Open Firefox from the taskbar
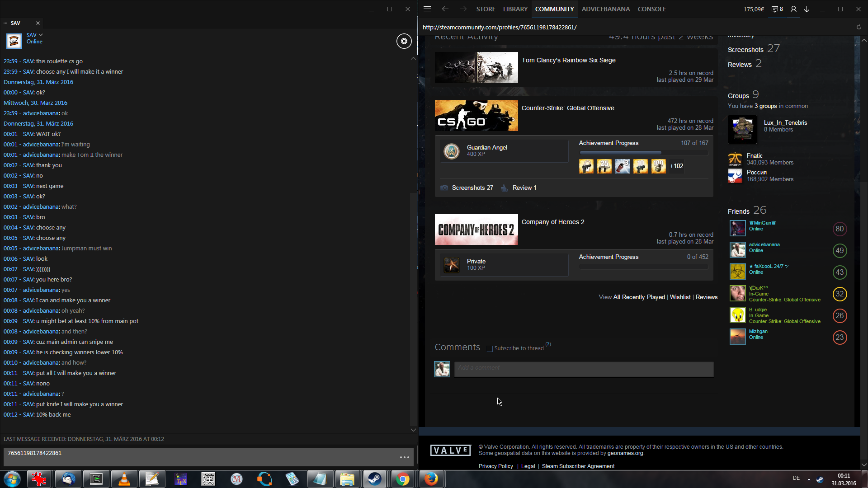This screenshot has height=488, width=868. (431, 479)
